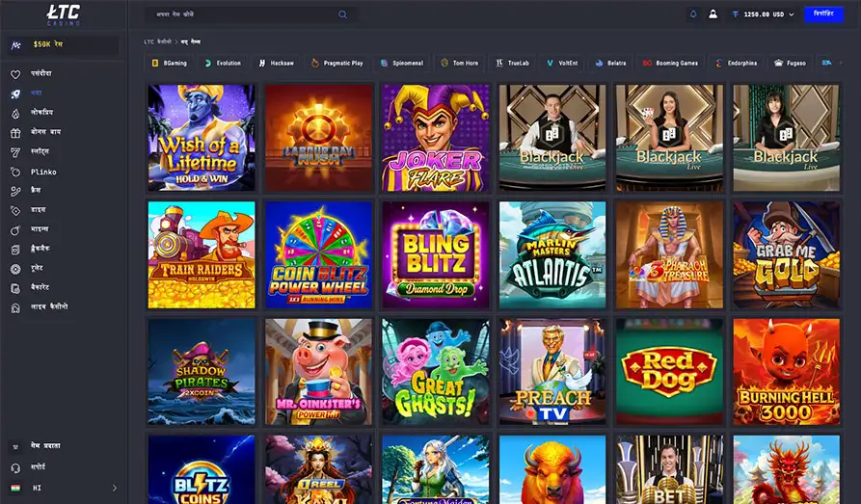Filter by Belatra provider
Image resolution: width=861 pixels, height=504 pixels.
pos(610,64)
